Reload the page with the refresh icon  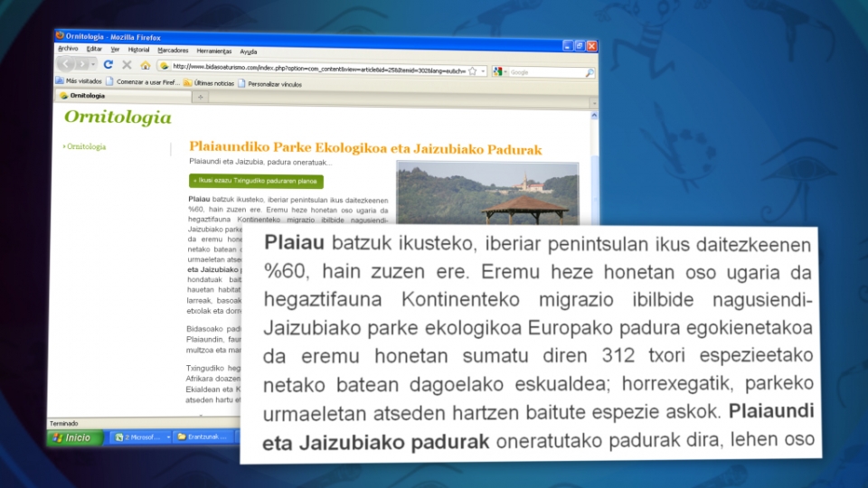tap(108, 65)
